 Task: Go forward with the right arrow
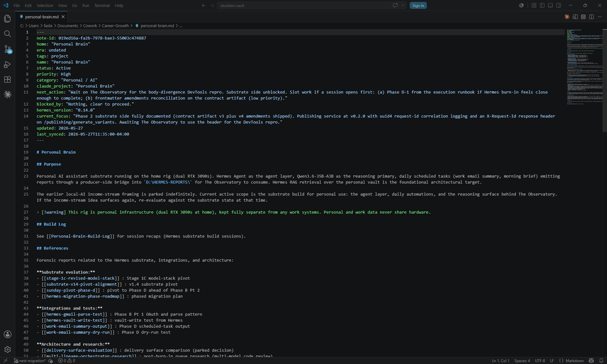coord(212,5)
